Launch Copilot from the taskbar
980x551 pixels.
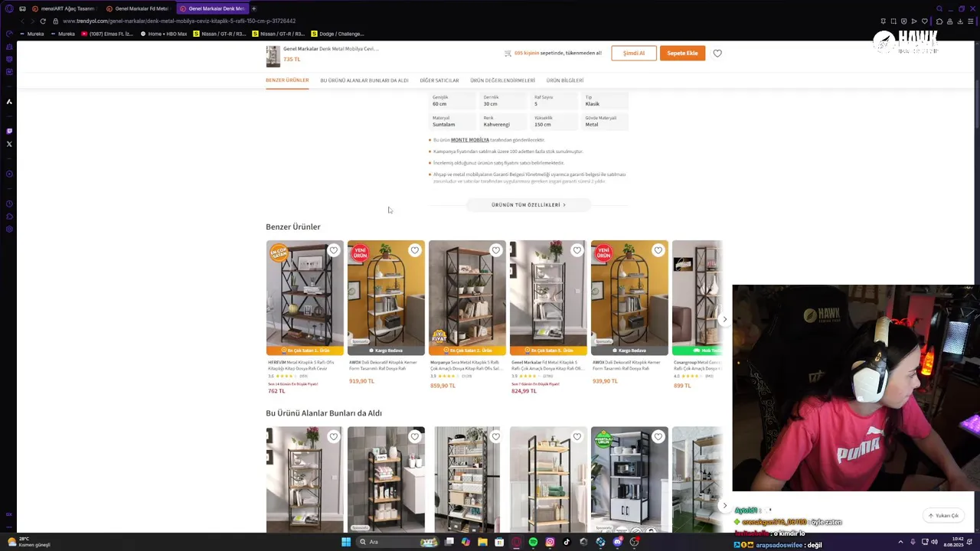tap(465, 542)
